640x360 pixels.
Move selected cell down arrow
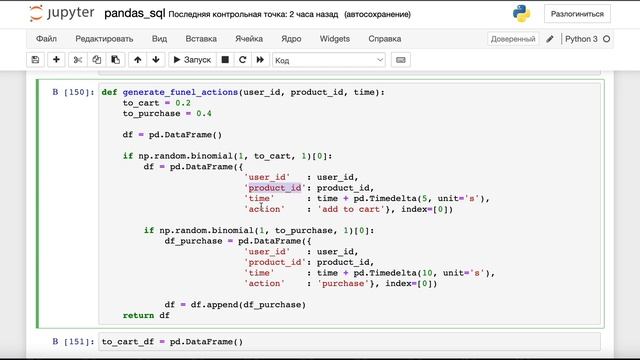pyautogui.click(x=156, y=60)
